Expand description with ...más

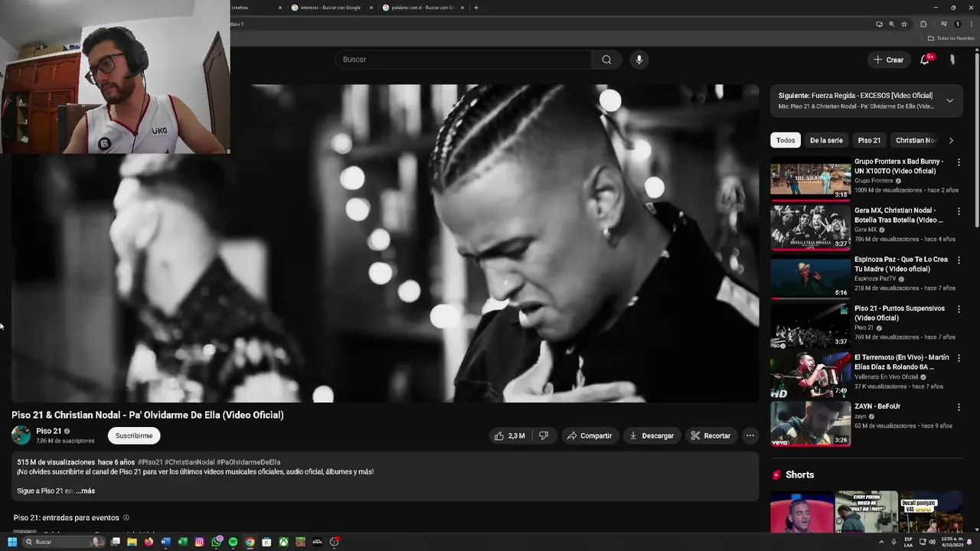coord(86,491)
